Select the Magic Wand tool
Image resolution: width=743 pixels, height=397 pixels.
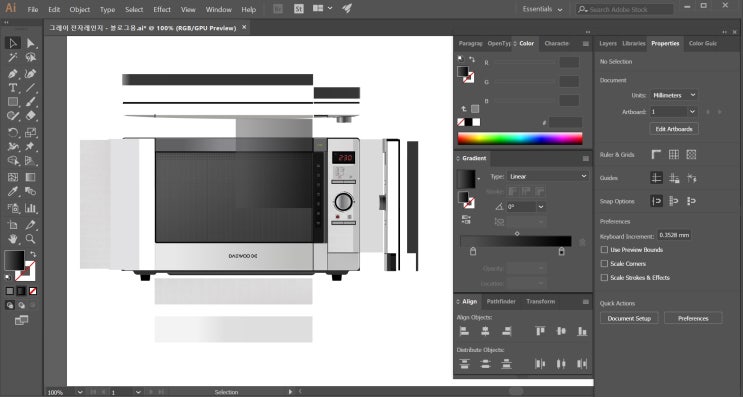click(x=13, y=58)
